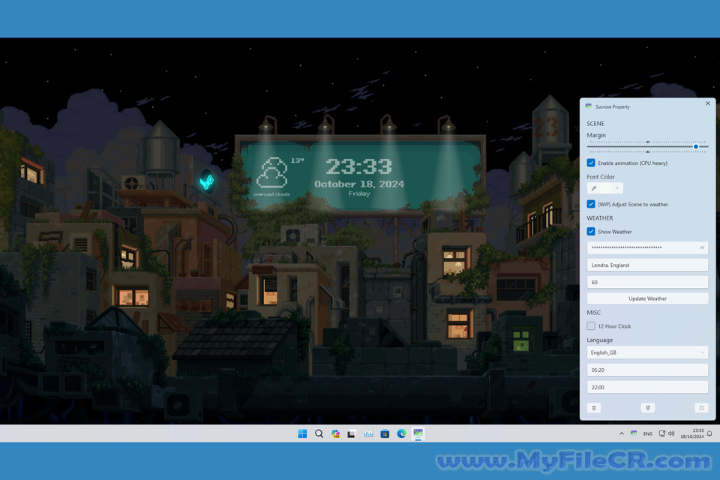720x480 pixels.
Task: Click Sucrose Property window title icon
Action: pos(589,106)
